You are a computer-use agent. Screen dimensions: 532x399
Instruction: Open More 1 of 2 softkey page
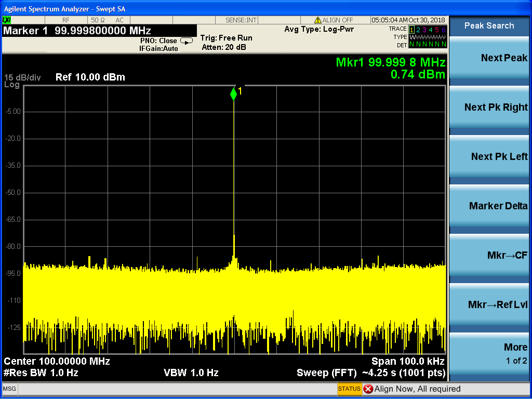tap(489, 354)
